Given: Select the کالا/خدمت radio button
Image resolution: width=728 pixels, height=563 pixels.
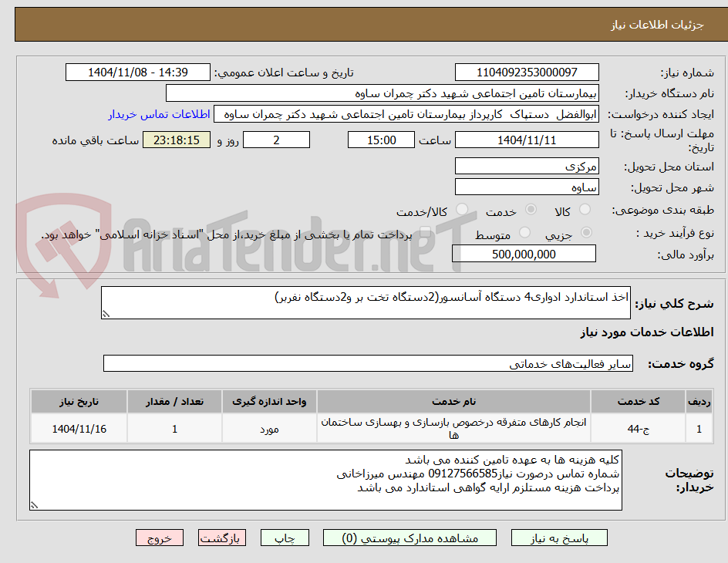Looking at the screenshot, I should tap(461, 210).
